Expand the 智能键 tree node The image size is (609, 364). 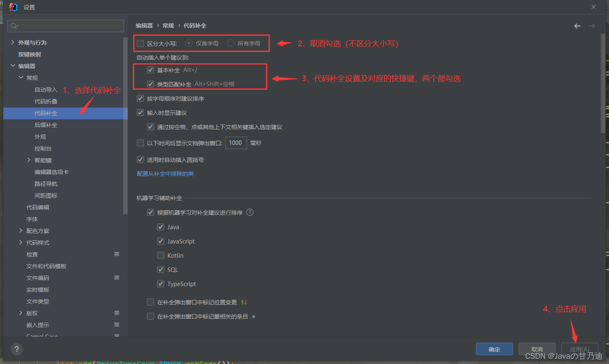[29, 160]
